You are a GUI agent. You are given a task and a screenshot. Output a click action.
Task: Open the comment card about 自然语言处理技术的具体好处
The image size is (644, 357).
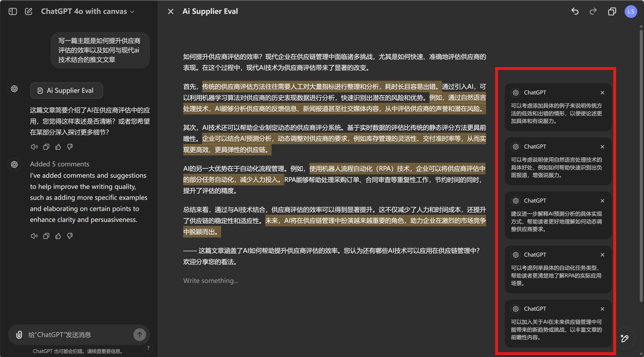click(558, 161)
